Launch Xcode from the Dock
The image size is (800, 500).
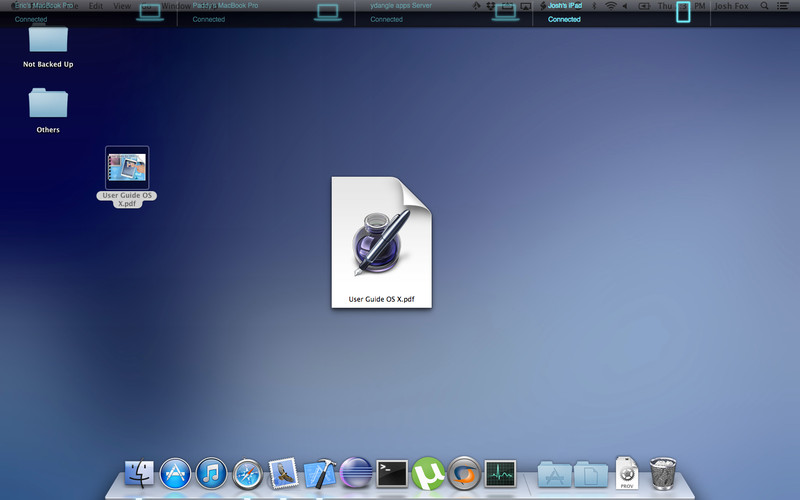click(x=320, y=473)
